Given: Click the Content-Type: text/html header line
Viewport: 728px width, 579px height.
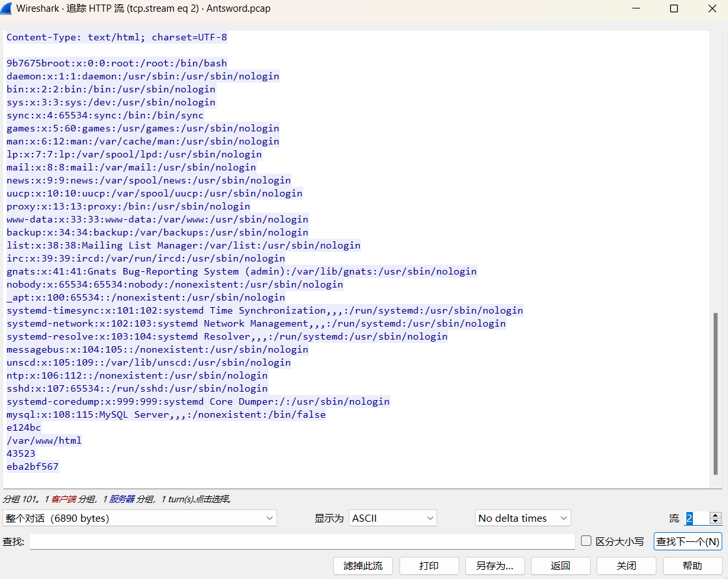Looking at the screenshot, I should (x=116, y=37).
